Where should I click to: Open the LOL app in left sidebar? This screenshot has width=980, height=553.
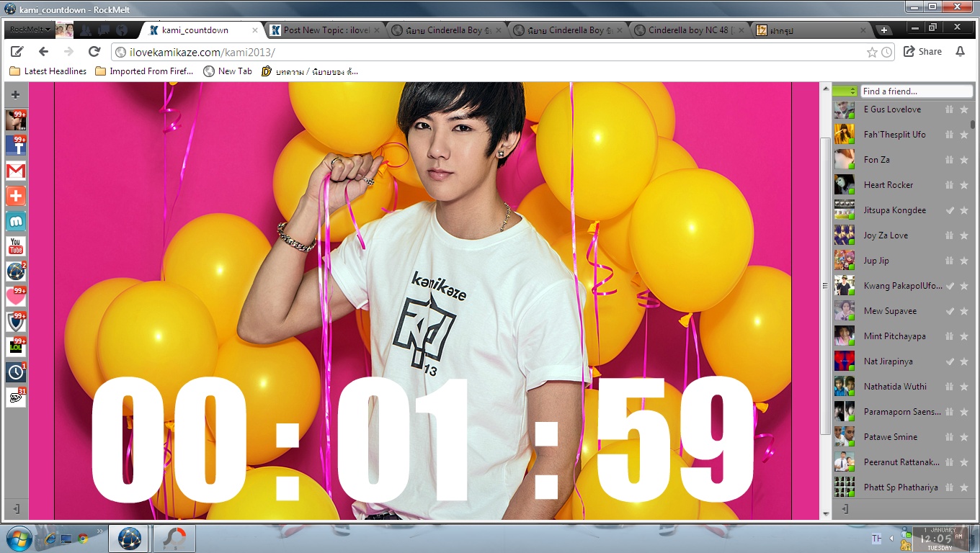click(x=16, y=347)
